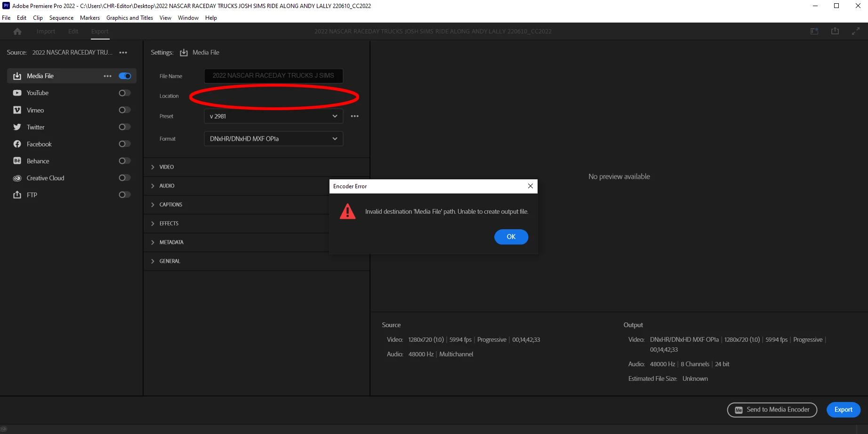Select the Export tab
The height and width of the screenshot is (434, 868).
(100, 31)
